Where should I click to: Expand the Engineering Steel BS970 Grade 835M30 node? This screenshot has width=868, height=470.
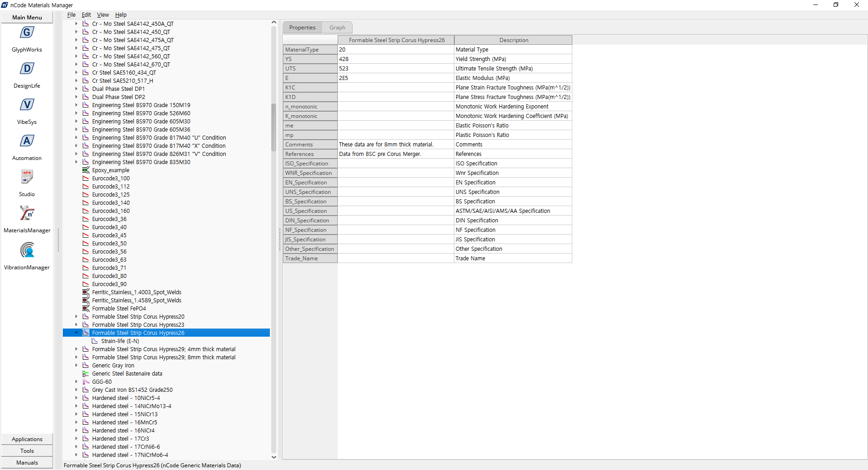click(76, 162)
